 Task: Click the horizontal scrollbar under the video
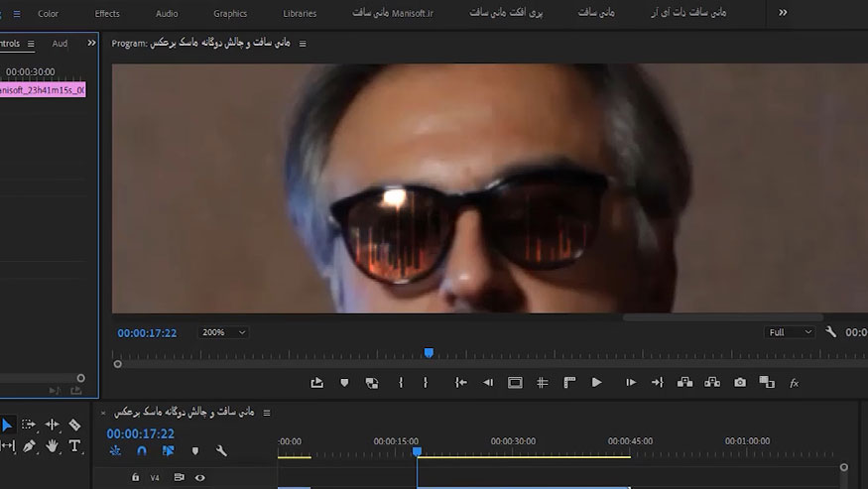pos(722,317)
